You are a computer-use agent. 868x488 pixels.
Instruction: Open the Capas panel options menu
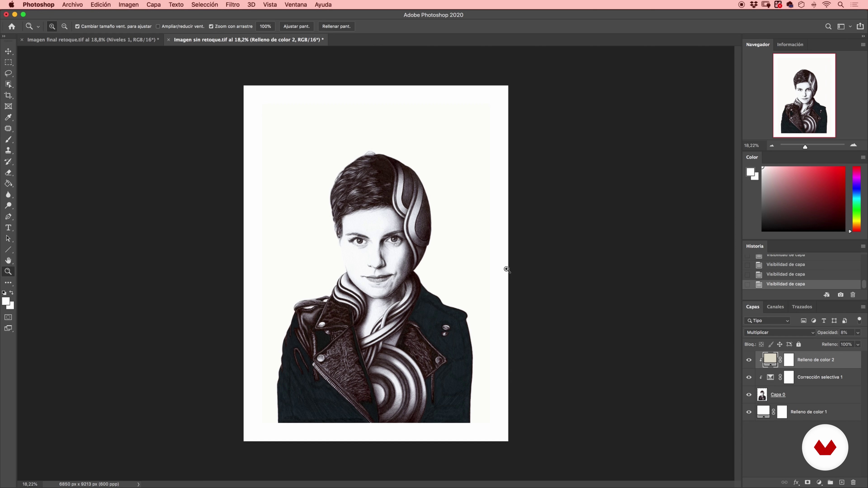[x=863, y=307]
